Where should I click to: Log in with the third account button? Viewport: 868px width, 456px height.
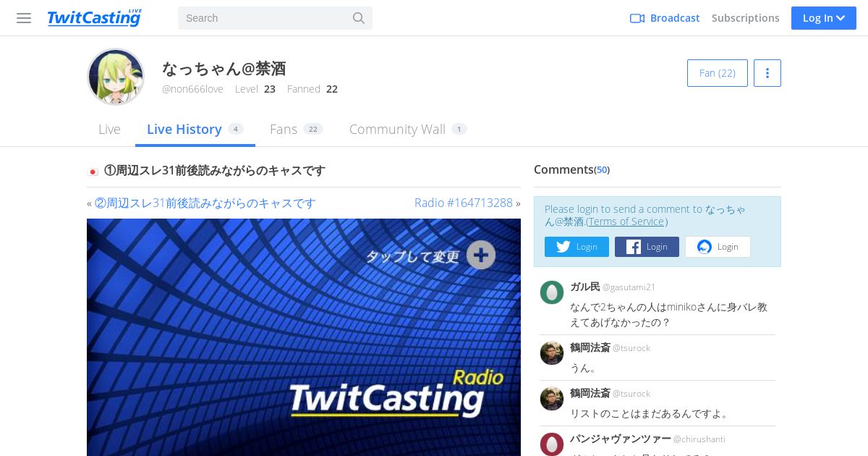[x=718, y=247]
